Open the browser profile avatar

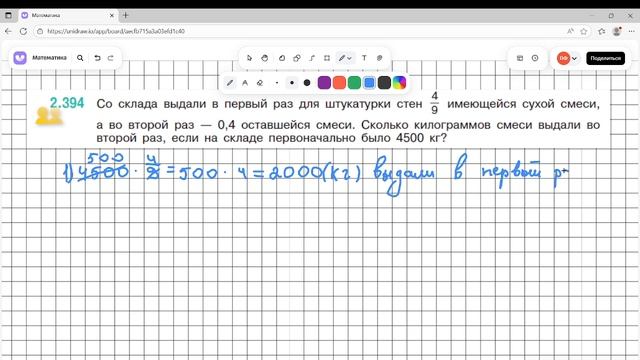(x=617, y=31)
